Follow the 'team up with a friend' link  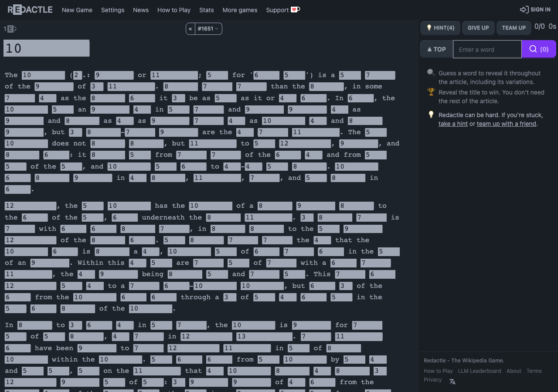point(507,124)
